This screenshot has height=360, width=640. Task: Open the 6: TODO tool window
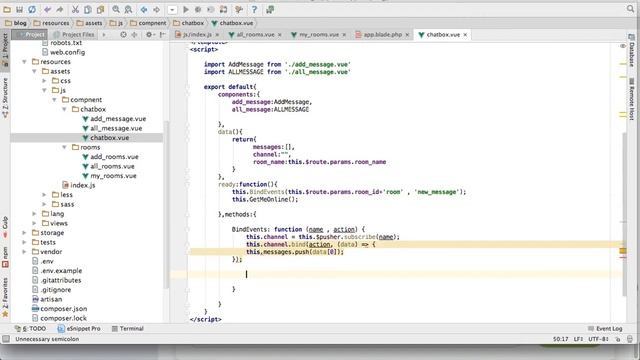[30, 329]
